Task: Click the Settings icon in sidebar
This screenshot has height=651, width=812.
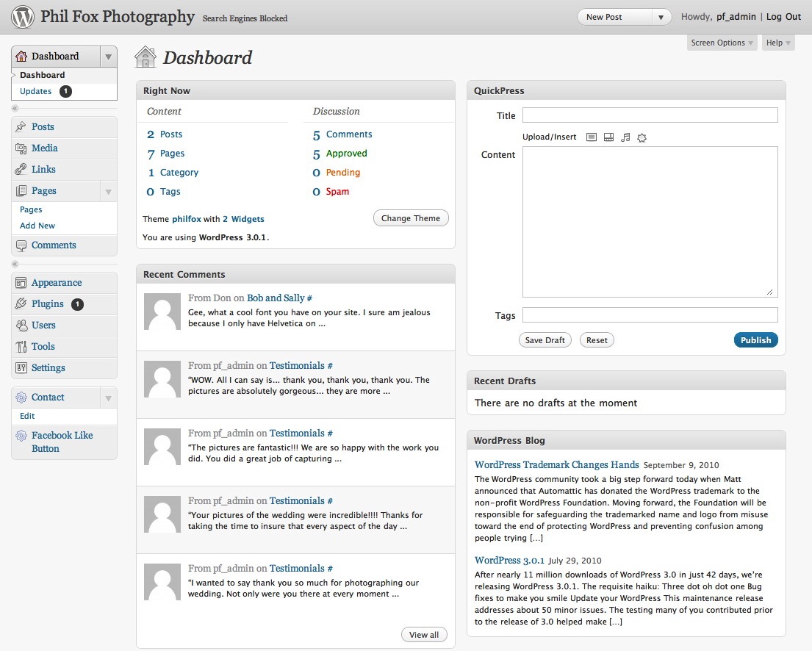Action: coord(21,367)
